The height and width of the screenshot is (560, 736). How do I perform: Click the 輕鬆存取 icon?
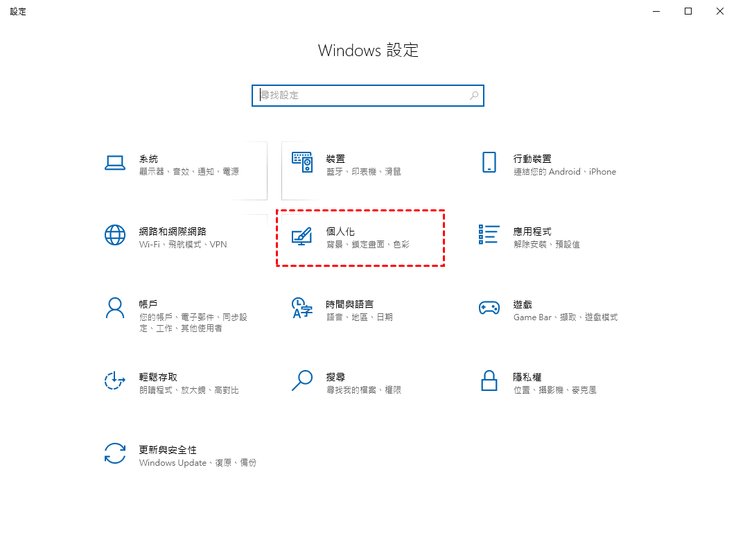[x=115, y=380]
